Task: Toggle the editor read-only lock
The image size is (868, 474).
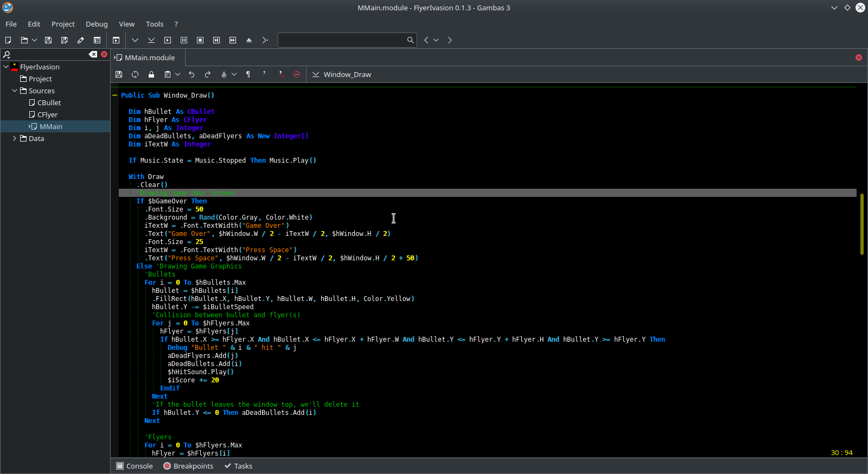Action: [151, 74]
